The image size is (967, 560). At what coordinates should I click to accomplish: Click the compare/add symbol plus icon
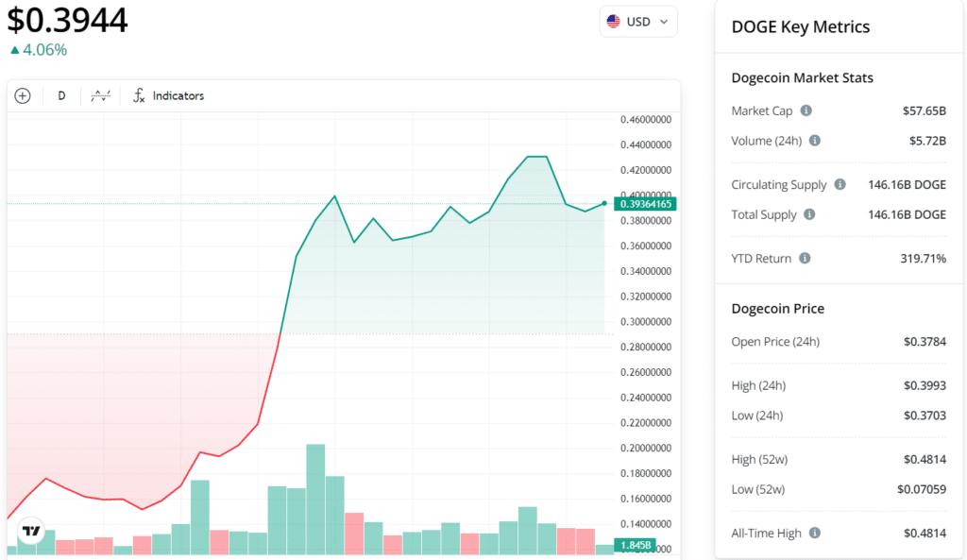pos(23,95)
